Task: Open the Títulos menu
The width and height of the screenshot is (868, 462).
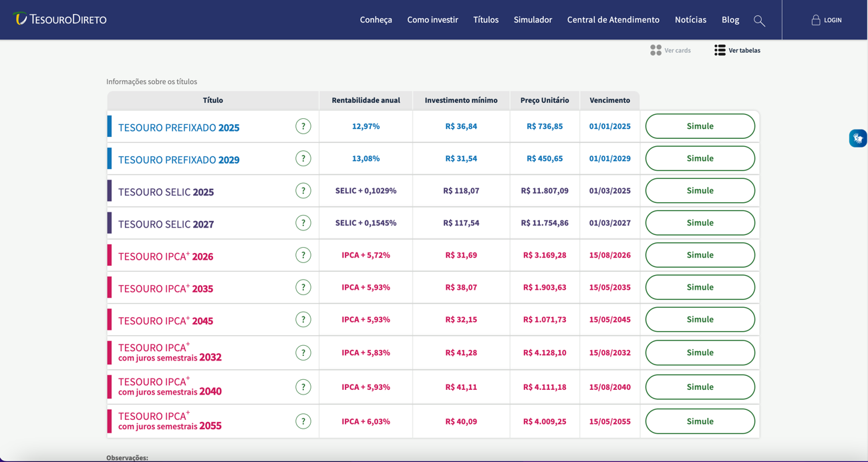Action: 486,20
